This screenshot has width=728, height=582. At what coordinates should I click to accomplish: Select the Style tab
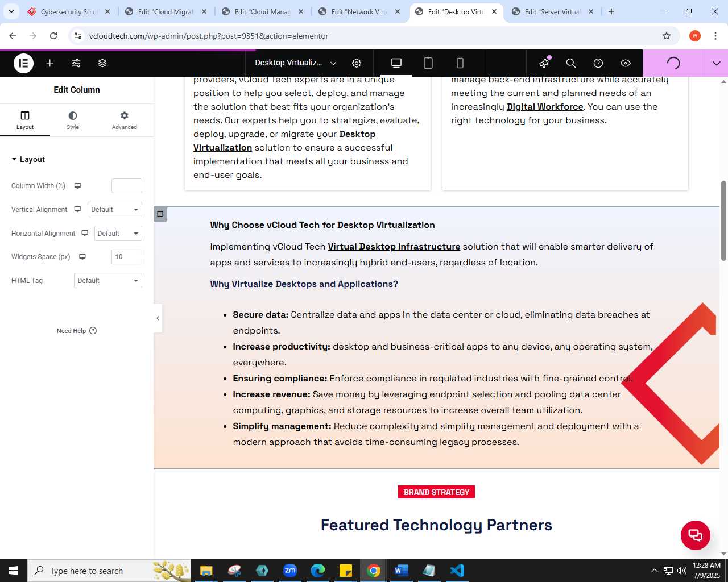[73, 120]
